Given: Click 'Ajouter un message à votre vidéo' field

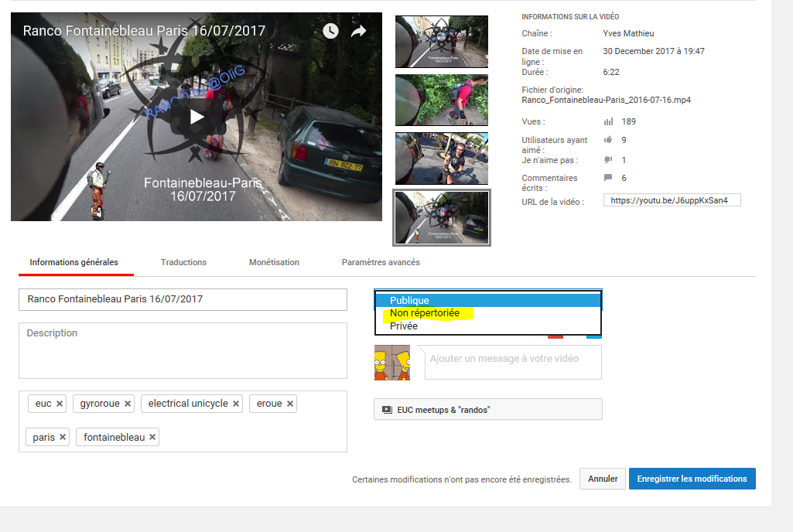Looking at the screenshot, I should (x=513, y=362).
